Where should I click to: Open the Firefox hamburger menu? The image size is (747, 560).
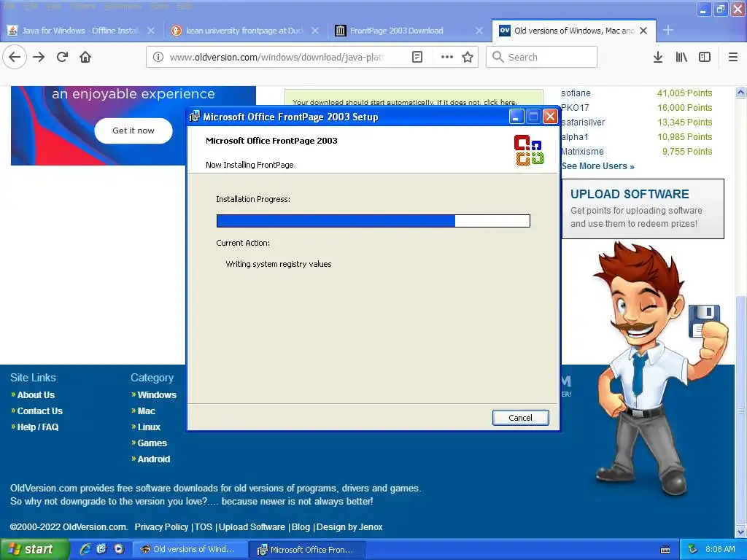point(733,57)
